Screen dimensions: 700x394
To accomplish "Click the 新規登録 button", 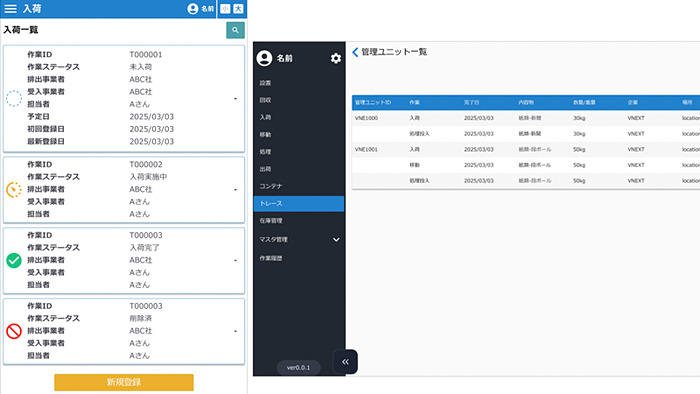I will pyautogui.click(x=124, y=382).
